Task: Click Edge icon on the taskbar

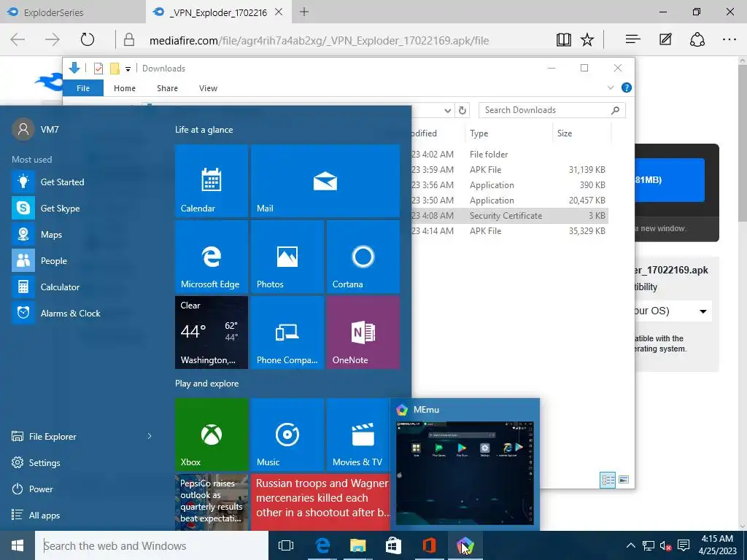Action: tap(322, 545)
